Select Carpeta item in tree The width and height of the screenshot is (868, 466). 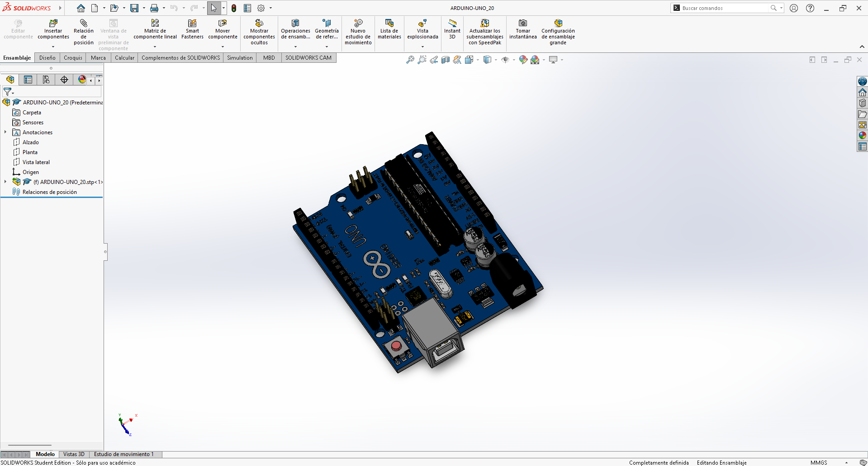tap(32, 113)
